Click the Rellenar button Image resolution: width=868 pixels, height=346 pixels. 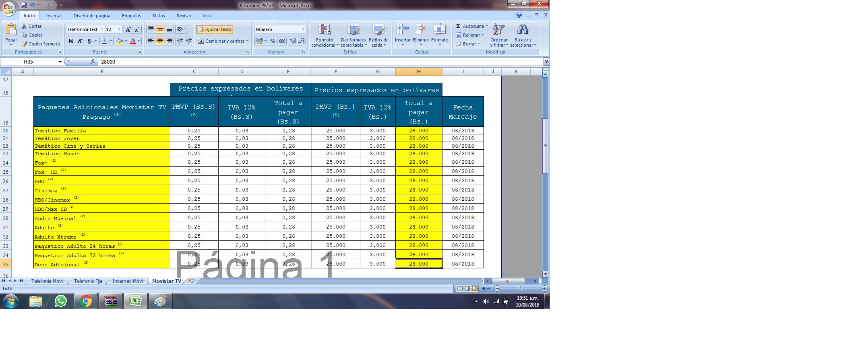(x=469, y=35)
